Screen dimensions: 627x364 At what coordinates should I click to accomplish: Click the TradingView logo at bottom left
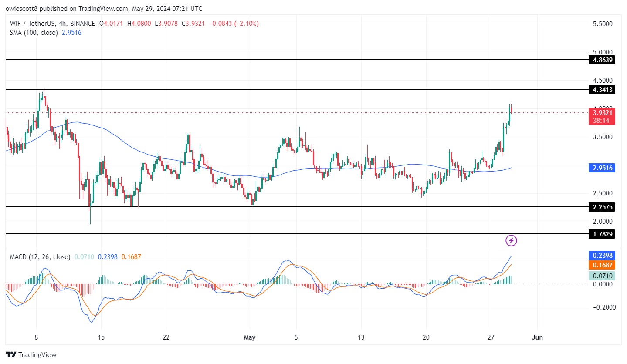tap(31, 355)
